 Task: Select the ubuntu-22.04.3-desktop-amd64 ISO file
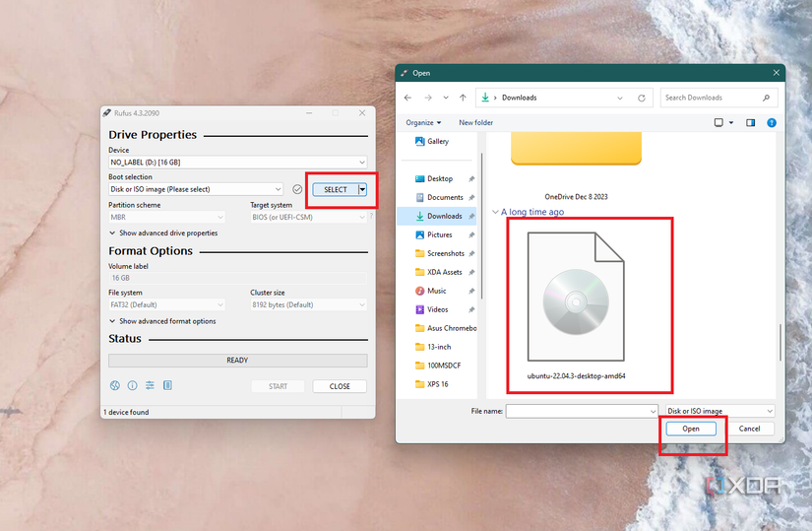point(576,306)
